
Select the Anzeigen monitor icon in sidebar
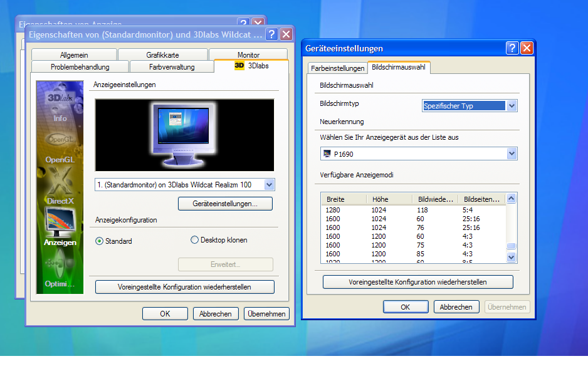point(60,226)
